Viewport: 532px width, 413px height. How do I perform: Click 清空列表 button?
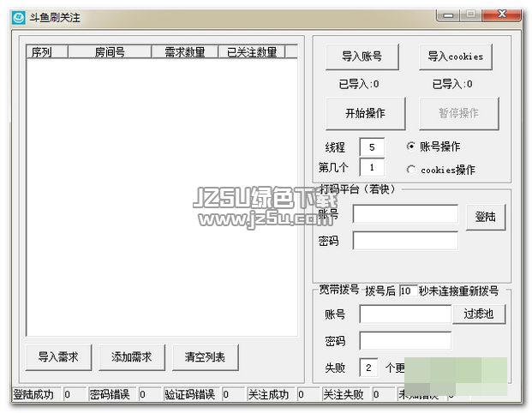(206, 357)
